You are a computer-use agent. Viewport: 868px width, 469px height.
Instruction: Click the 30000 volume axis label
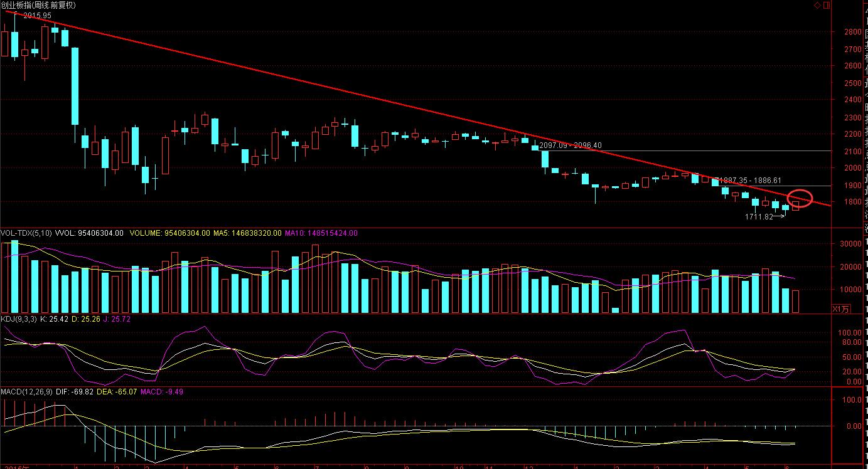tap(852, 244)
